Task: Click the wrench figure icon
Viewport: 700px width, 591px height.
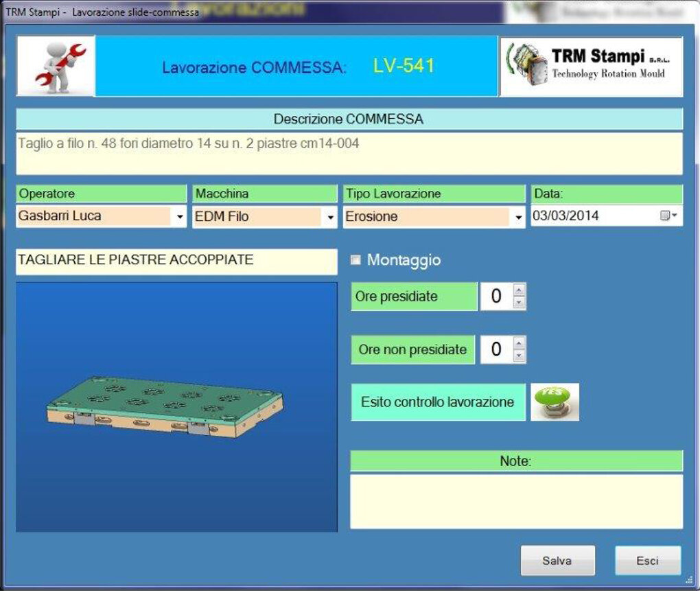Action: 56,66
